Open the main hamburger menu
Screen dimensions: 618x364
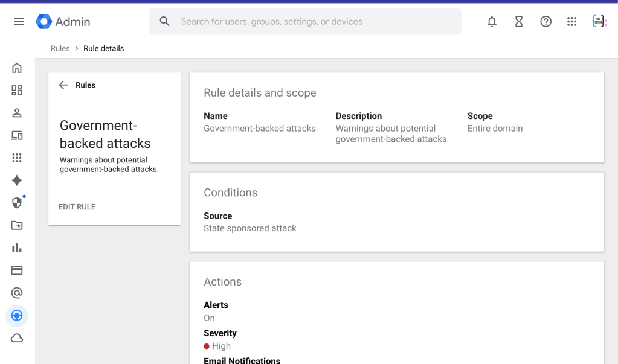tap(19, 22)
